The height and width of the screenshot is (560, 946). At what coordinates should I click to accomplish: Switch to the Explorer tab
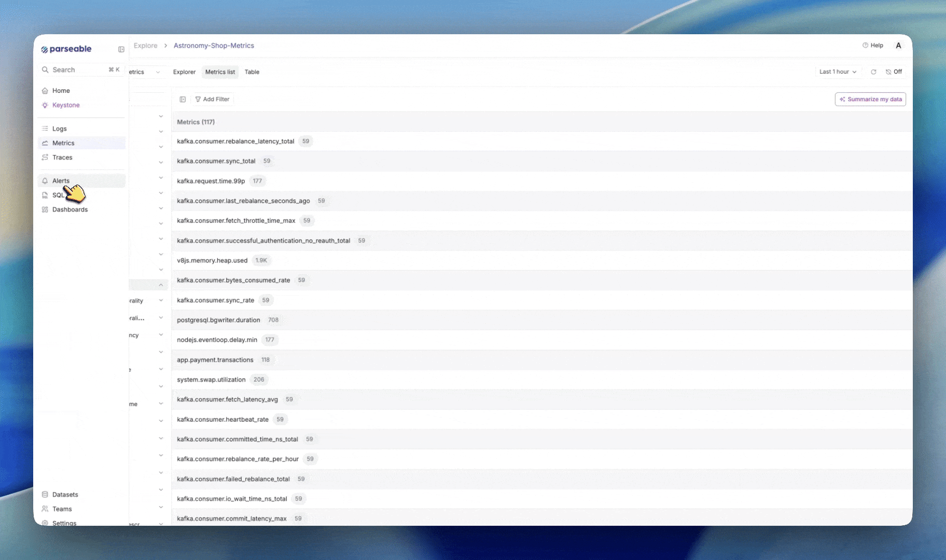point(184,72)
